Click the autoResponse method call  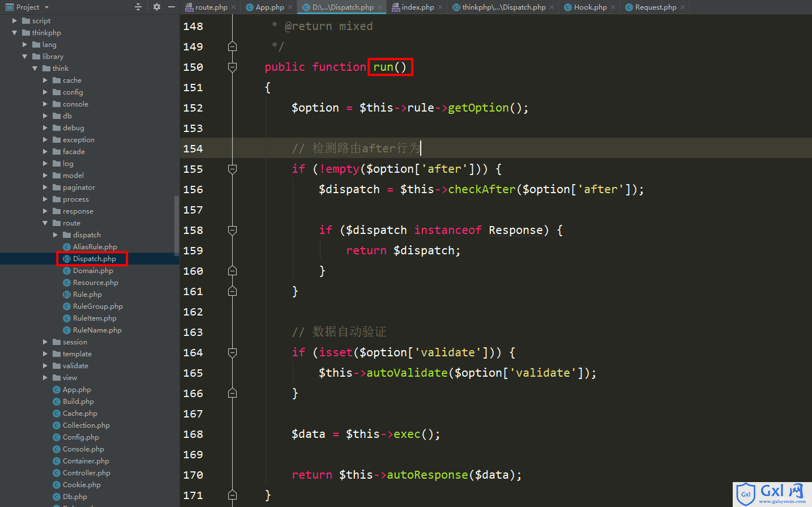(x=428, y=475)
